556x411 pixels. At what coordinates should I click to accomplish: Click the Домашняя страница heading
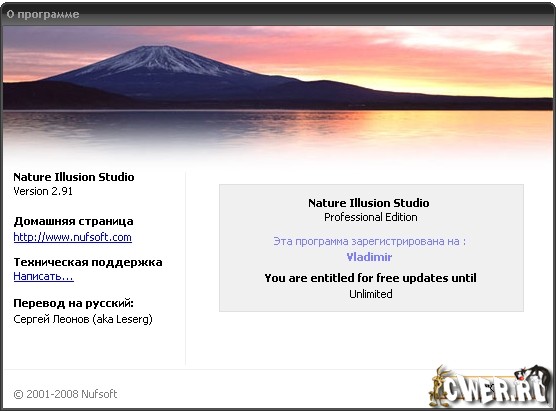coord(73,221)
